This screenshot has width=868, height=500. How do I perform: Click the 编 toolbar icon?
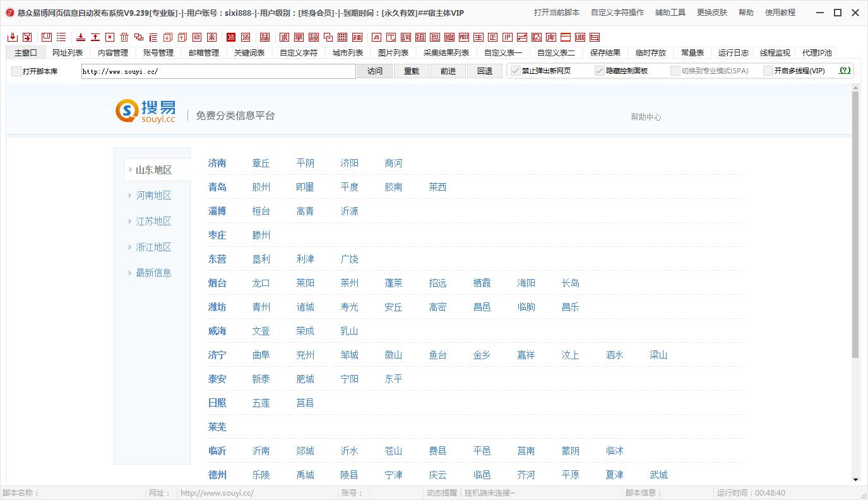[449, 37]
